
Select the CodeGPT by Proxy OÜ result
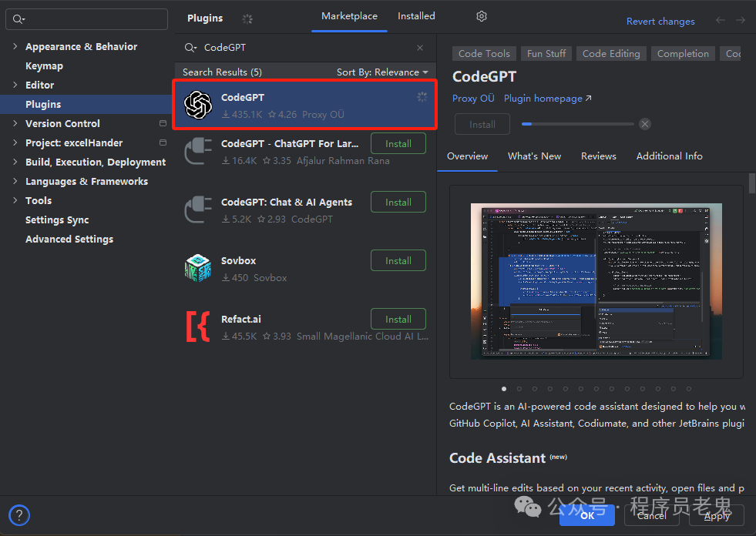point(304,105)
